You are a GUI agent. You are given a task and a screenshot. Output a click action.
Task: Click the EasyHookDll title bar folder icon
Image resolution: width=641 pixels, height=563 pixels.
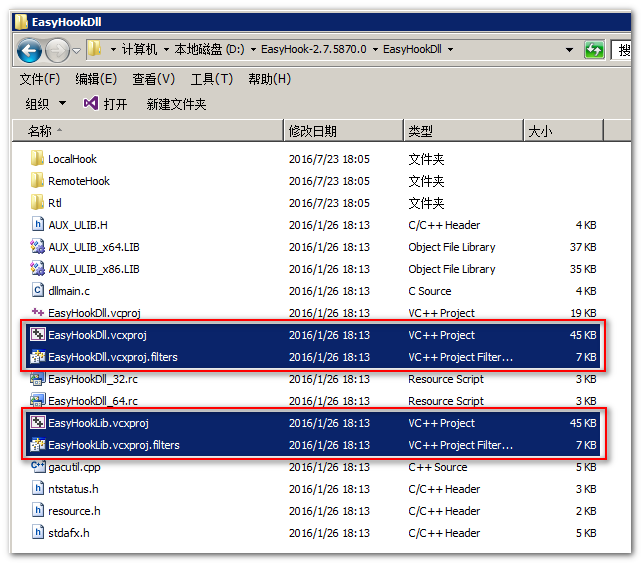[x=21, y=22]
